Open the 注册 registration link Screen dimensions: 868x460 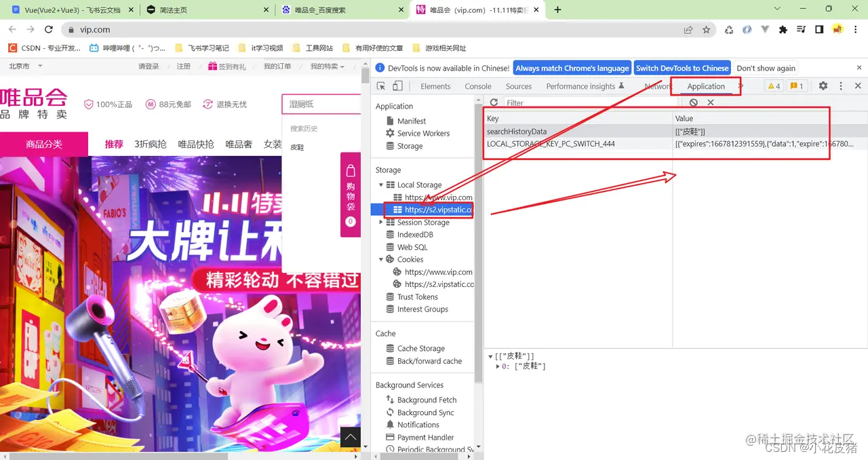point(181,66)
